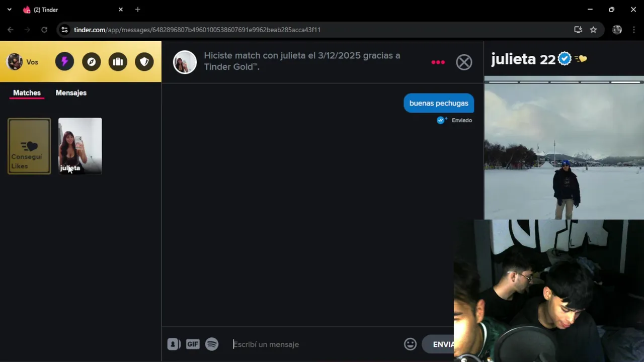
Task: Click the 'buenas pechugas' message bubble
Action: click(x=439, y=103)
